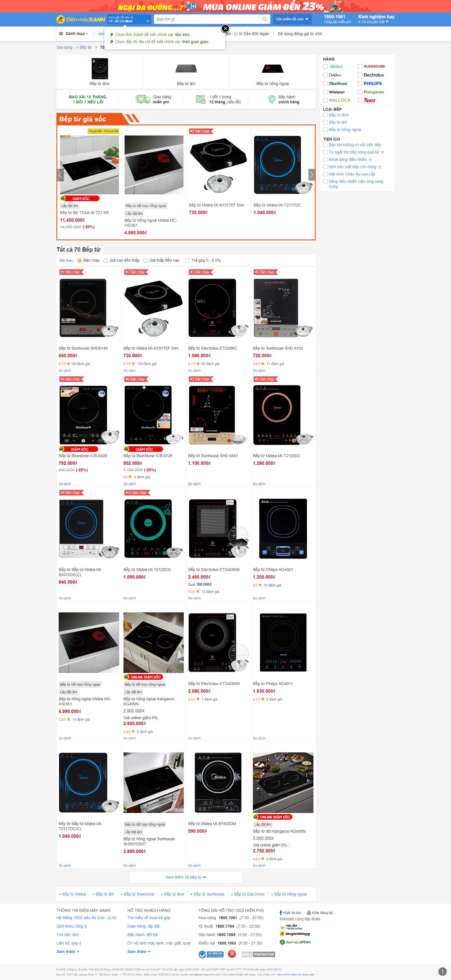The image size is (451, 980).
Task: Click the carousel previous arrow
Action: coord(61,175)
